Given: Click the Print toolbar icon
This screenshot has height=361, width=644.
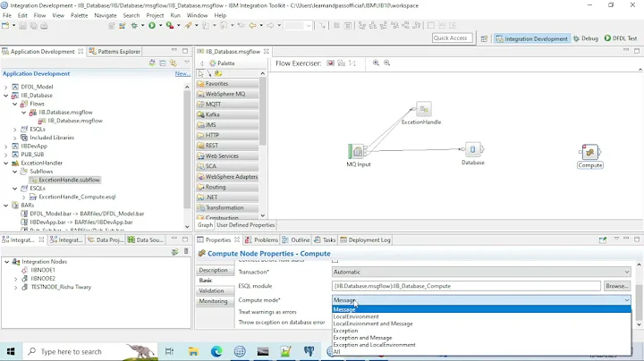Looking at the screenshot, I should pyautogui.click(x=44, y=25).
